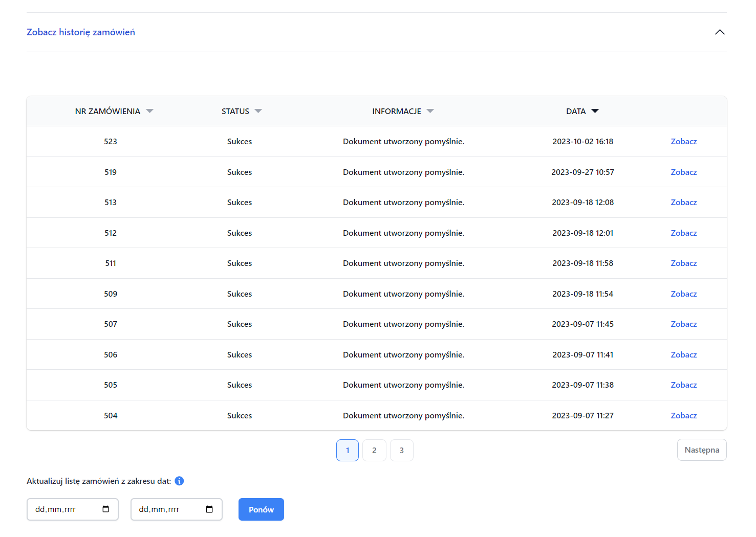Screen dimensions: 756x537
Task: Toggle sorting on the DATA column arrow
Action: coord(595,110)
